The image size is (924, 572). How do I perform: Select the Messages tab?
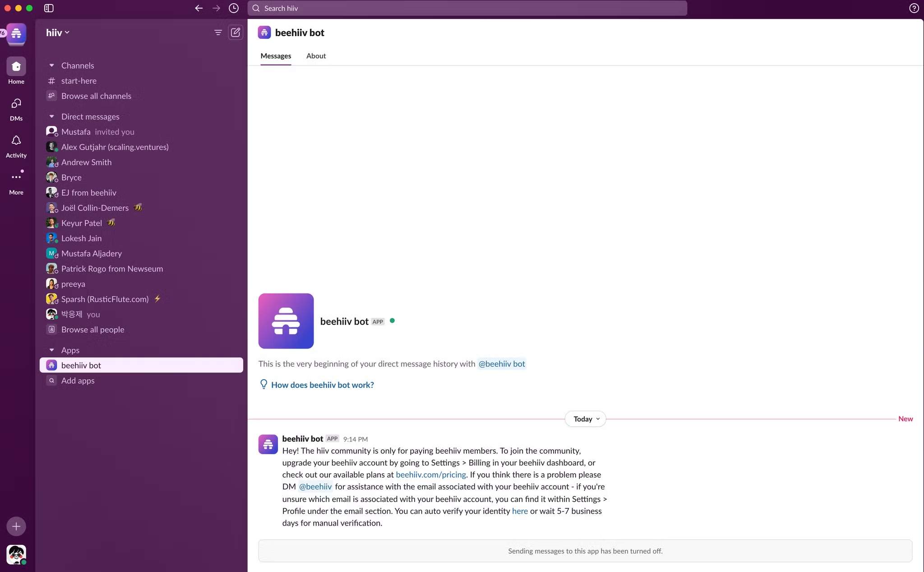point(276,56)
